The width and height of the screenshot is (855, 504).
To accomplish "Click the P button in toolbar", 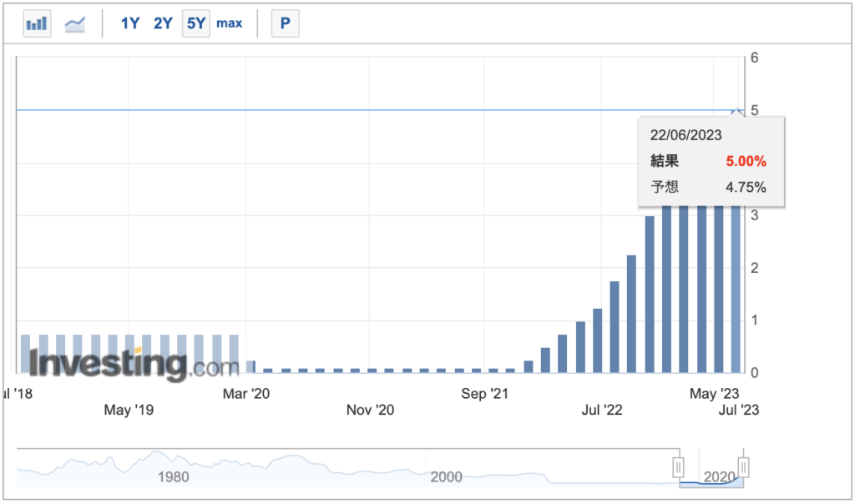I will click(286, 23).
